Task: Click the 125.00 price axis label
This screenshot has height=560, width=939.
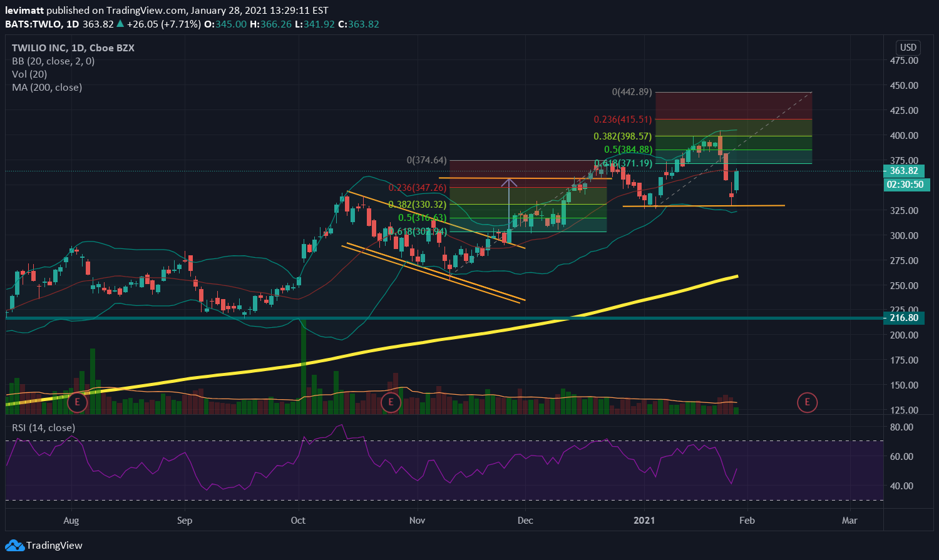Action: point(904,410)
